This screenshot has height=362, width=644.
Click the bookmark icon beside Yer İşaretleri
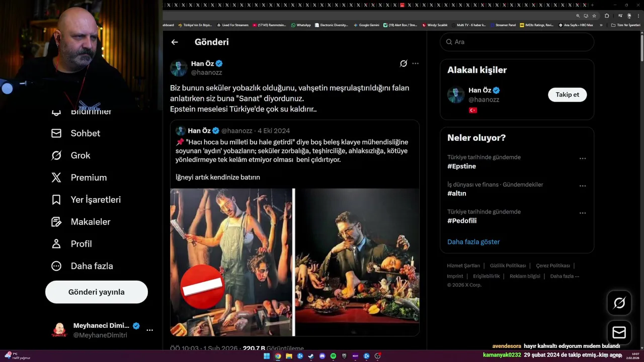pos(56,200)
